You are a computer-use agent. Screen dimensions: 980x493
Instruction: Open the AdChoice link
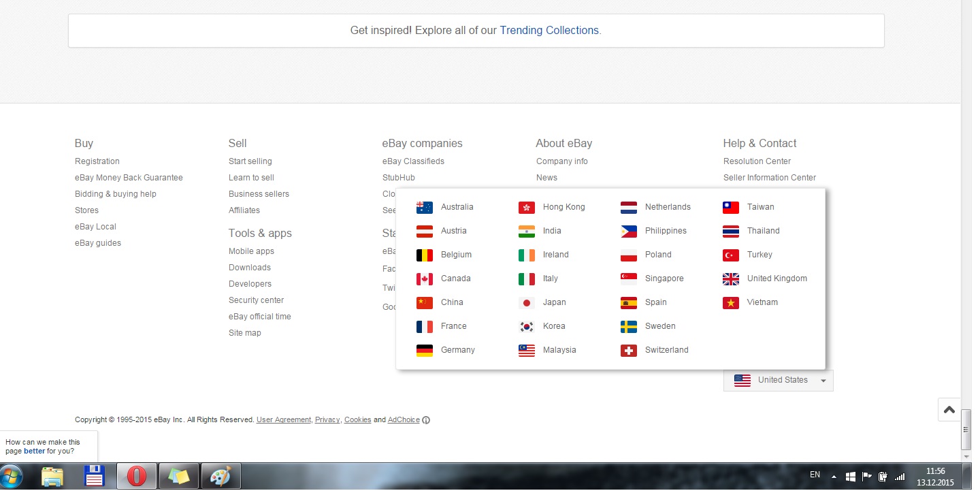pos(404,420)
